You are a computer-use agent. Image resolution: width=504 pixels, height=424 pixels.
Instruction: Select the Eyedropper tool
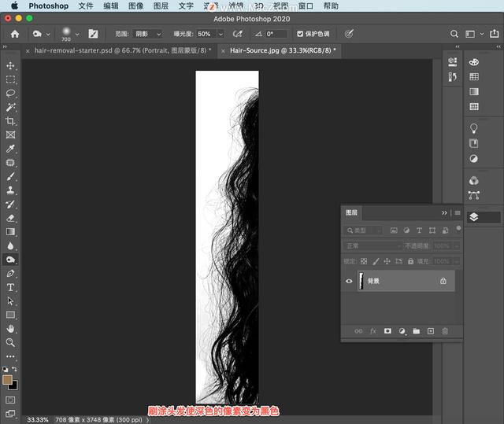pyautogui.click(x=10, y=149)
